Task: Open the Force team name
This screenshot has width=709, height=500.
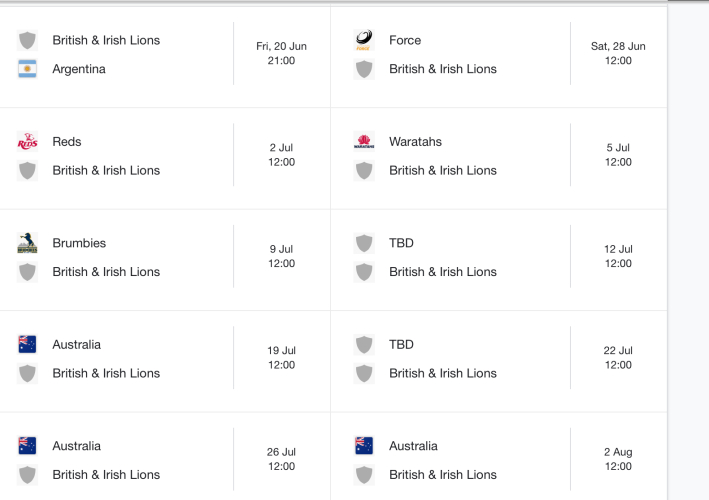Action: (405, 40)
